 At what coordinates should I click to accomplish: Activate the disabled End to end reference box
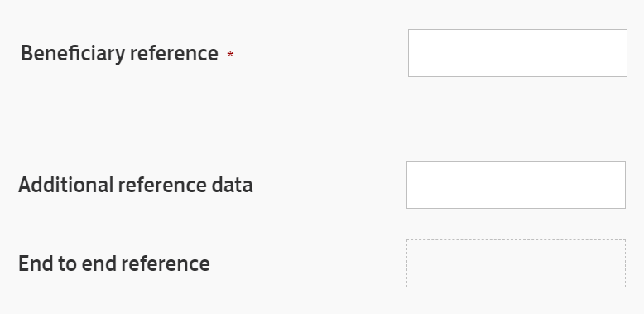click(x=516, y=263)
